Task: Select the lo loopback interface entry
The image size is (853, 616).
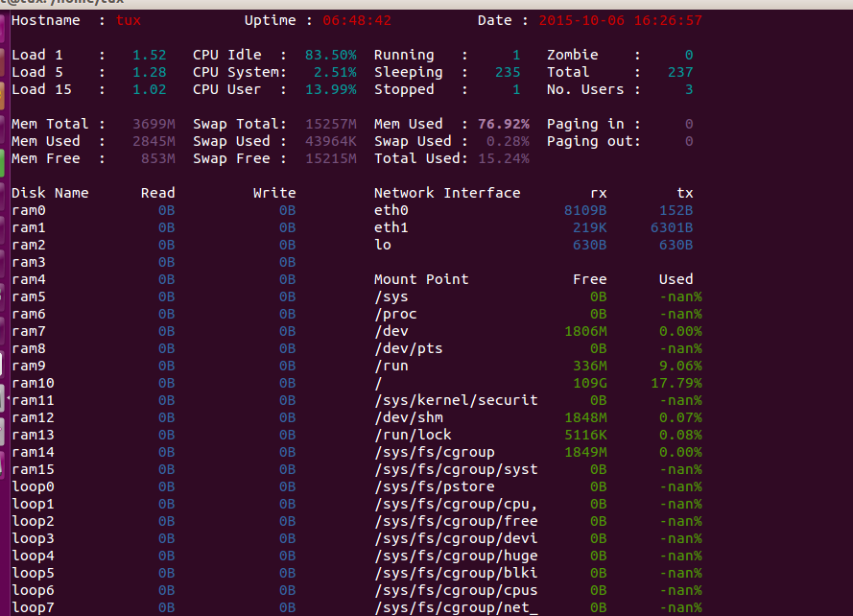Action: (x=382, y=245)
